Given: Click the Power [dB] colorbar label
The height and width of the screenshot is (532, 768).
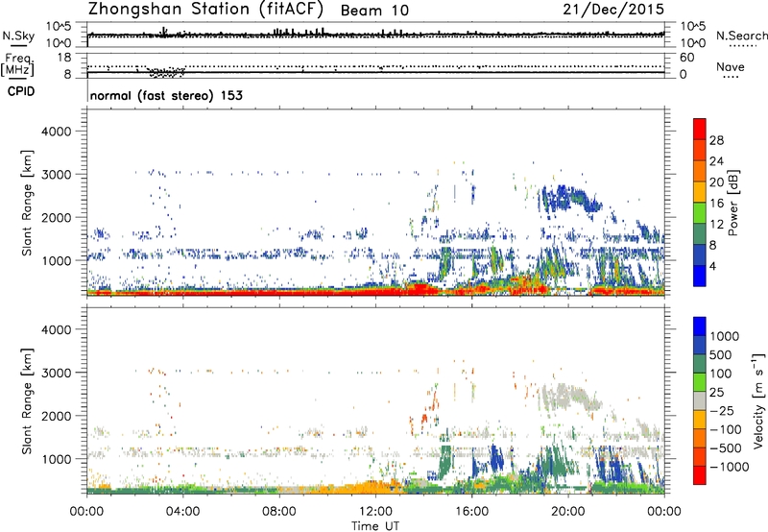Looking at the screenshot, I should [x=732, y=203].
